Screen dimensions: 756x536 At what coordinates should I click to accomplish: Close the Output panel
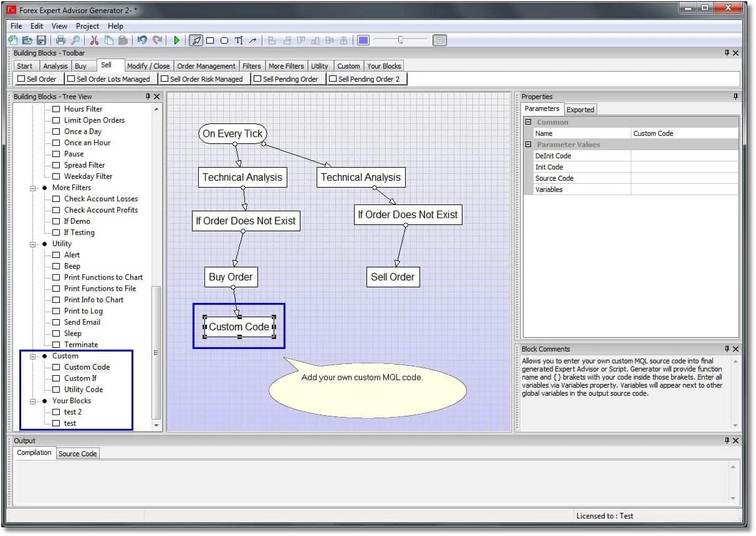tap(735, 441)
